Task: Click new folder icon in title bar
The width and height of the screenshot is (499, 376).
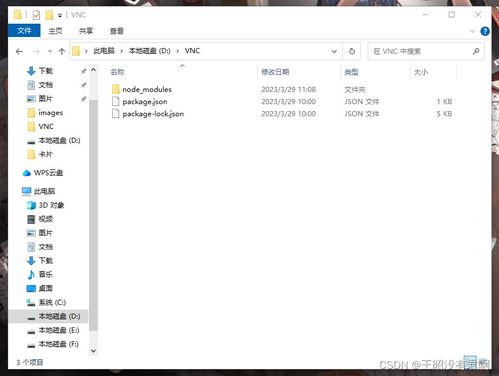Action: point(49,15)
